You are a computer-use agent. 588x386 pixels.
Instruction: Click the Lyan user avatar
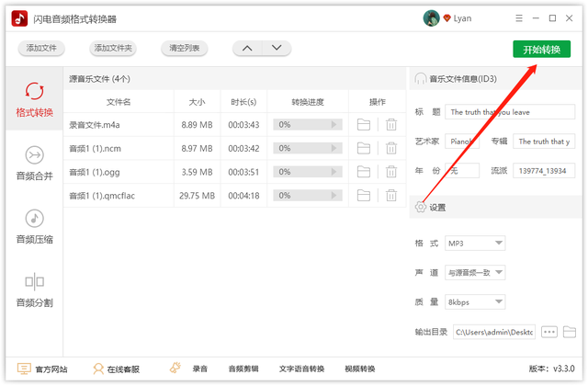[x=431, y=18]
